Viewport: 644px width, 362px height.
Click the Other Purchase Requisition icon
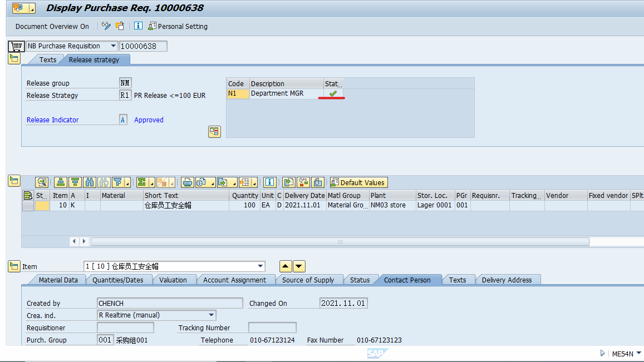(x=120, y=26)
